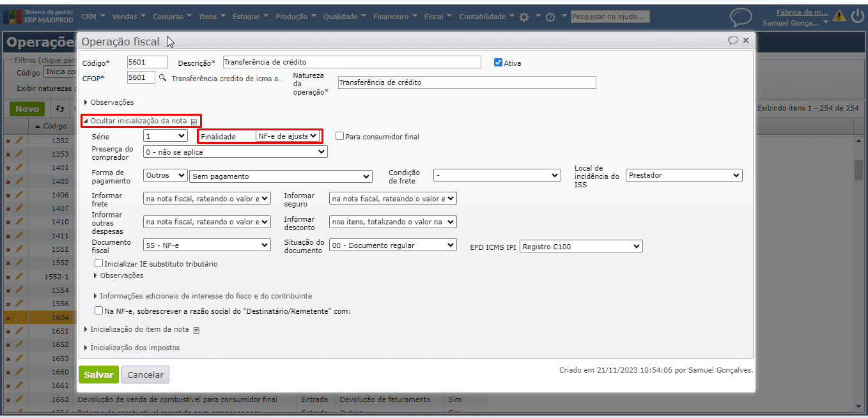Open the Estoque menu
Image resolution: width=868 pixels, height=418 pixels.
(x=251, y=17)
